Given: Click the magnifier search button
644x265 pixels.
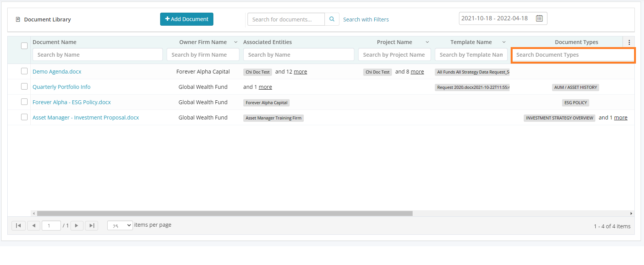Looking at the screenshot, I should coord(332,19).
